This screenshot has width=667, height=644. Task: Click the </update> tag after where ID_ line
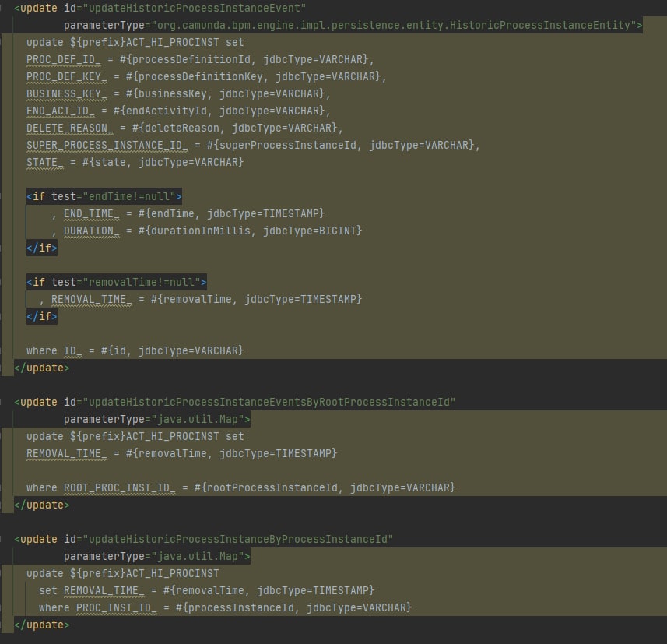[x=42, y=368]
